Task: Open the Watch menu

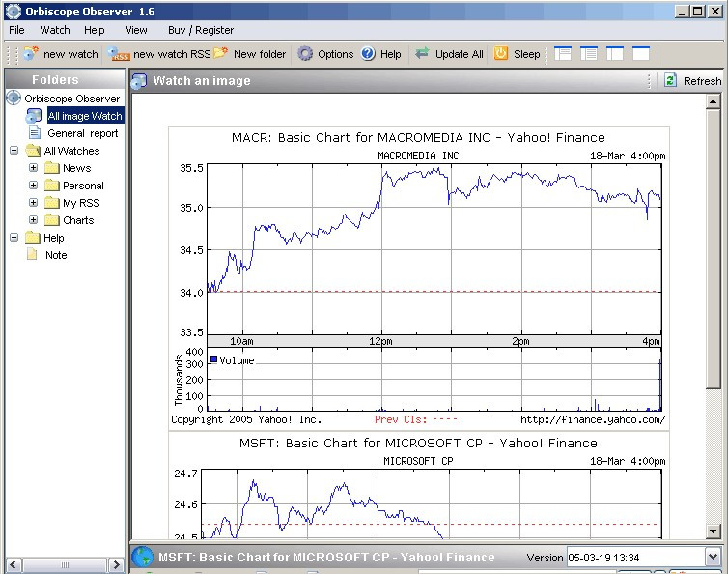Action: point(55,30)
